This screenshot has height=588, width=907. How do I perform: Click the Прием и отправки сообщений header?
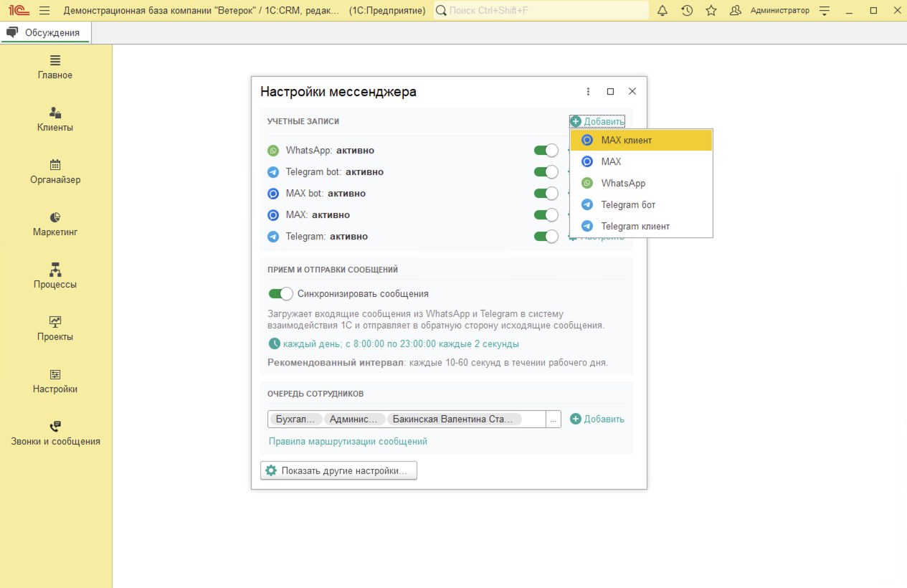333,270
